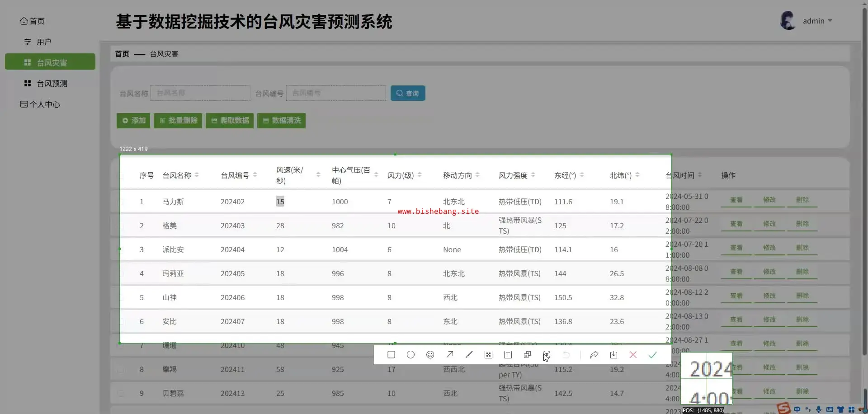Viewport: 868px width, 414px height.
Task: Choose the arrow annotation tool
Action: (x=450, y=355)
